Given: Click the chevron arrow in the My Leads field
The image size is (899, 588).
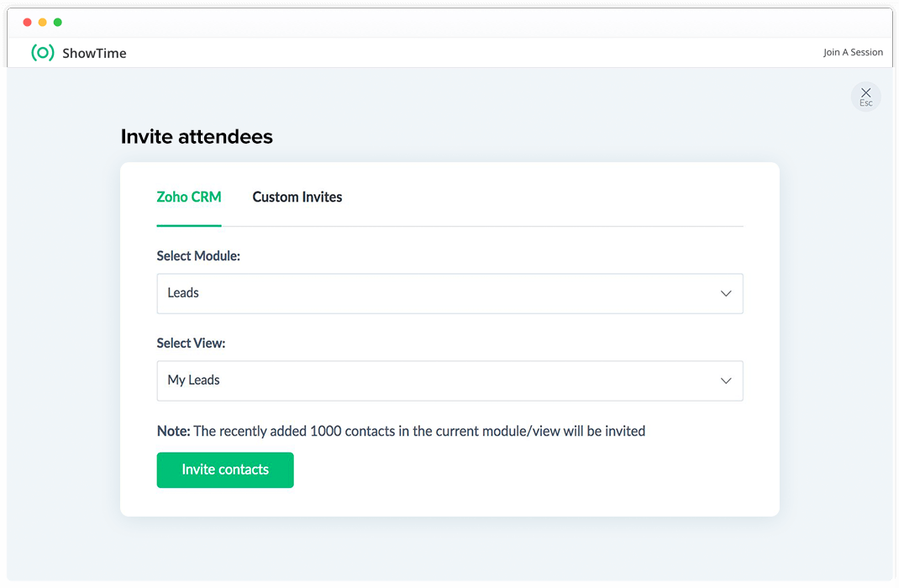Looking at the screenshot, I should (726, 381).
